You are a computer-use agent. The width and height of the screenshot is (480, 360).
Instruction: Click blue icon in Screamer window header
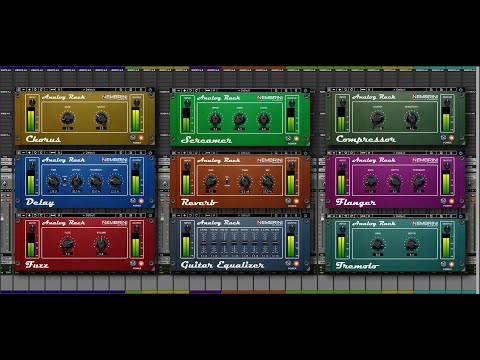[x=305, y=90]
